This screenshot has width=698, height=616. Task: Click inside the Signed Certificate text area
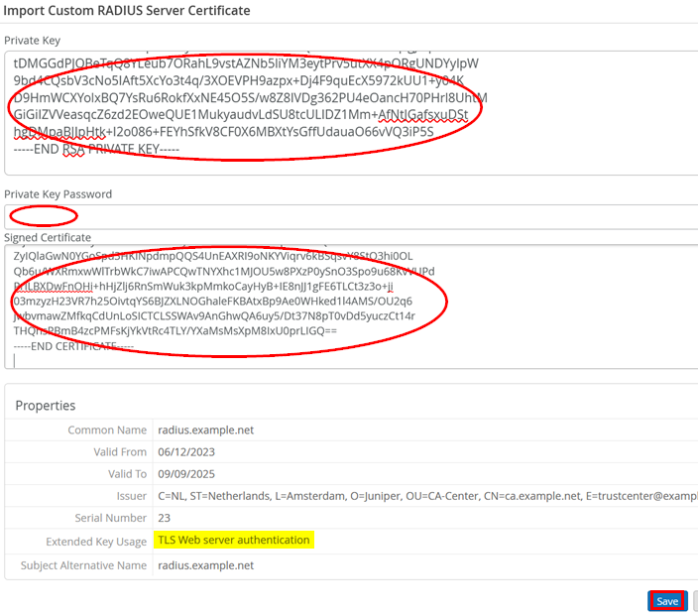(x=351, y=307)
